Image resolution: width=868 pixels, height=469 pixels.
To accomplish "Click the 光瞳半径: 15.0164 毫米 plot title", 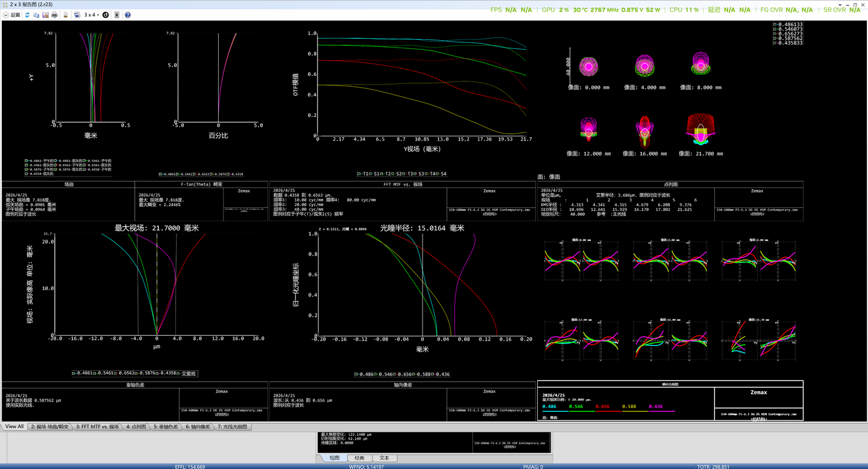I will click(423, 228).
